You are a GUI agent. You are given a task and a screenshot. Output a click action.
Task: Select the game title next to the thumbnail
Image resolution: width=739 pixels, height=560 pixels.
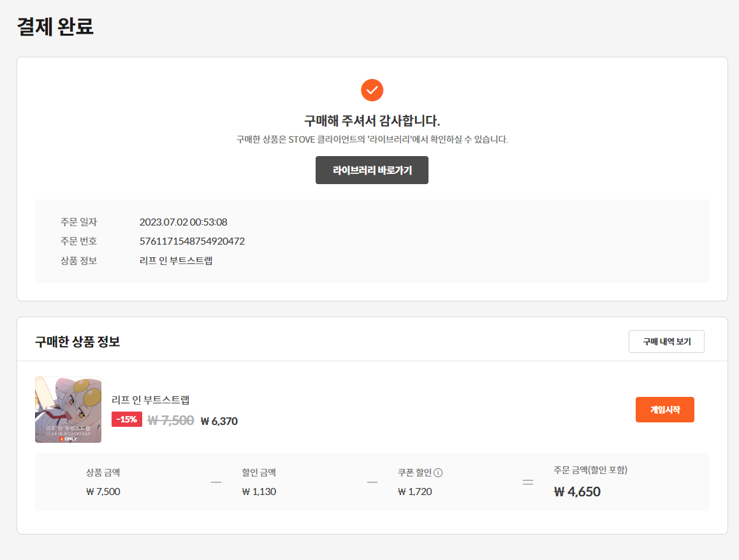150,400
